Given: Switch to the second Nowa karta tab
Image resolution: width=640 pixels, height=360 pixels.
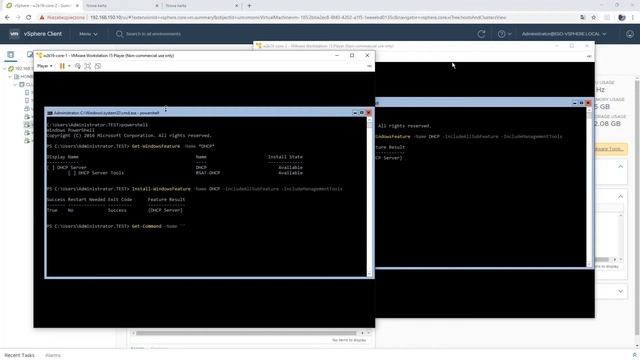Looking at the screenshot, I should pos(200,6).
